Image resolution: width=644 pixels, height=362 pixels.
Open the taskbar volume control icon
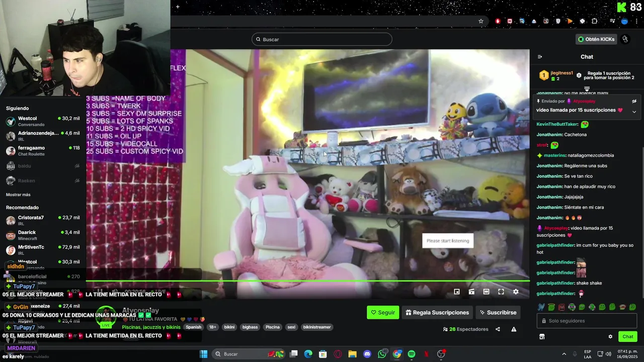(x=609, y=354)
